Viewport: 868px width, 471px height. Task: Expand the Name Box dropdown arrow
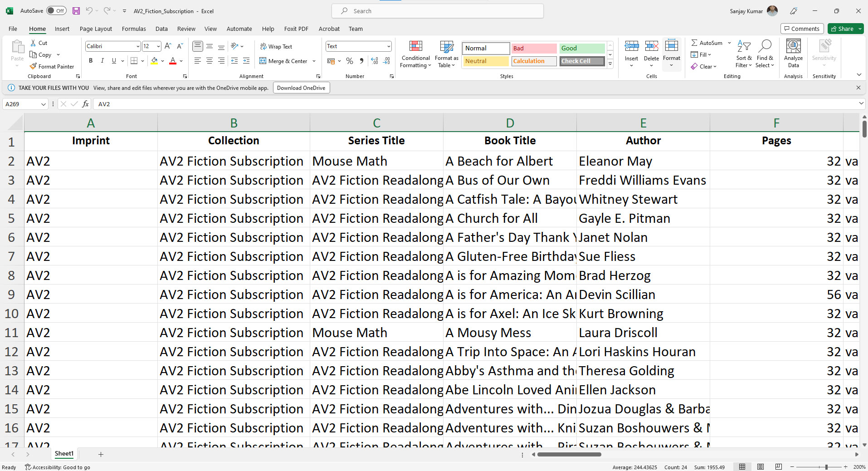44,104
